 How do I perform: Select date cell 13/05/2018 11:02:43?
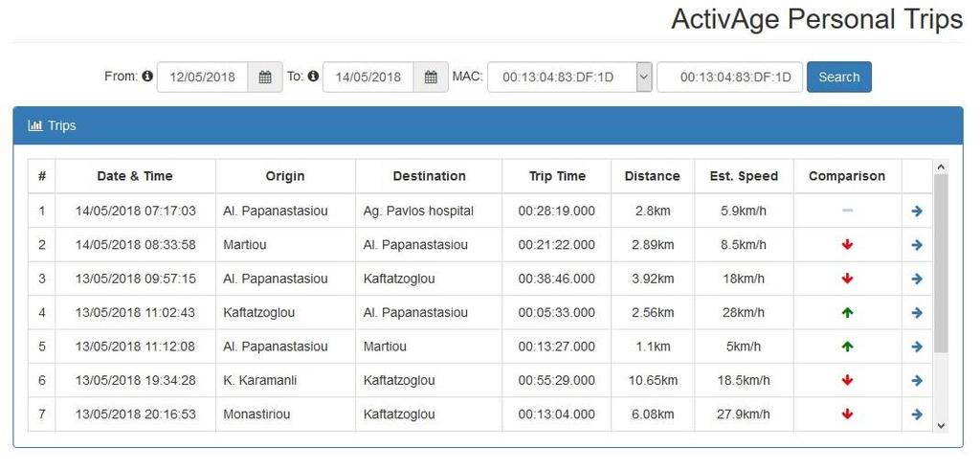pyautogui.click(x=135, y=313)
